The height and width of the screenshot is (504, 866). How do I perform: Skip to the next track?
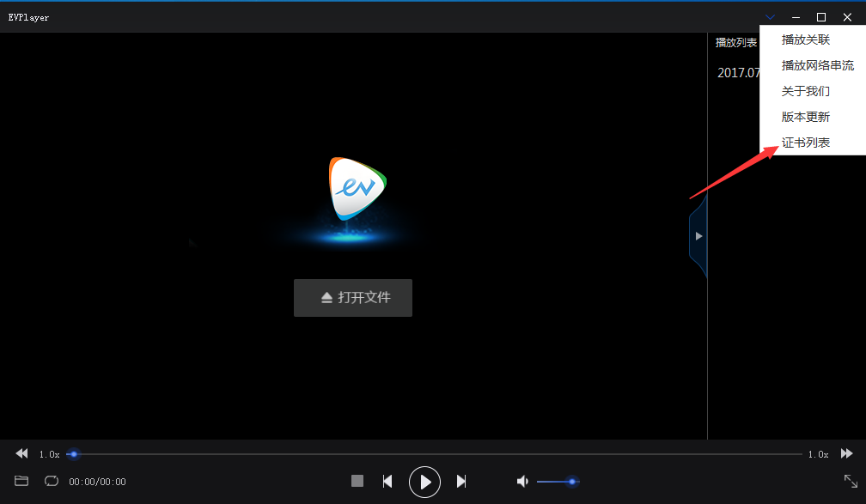461,482
